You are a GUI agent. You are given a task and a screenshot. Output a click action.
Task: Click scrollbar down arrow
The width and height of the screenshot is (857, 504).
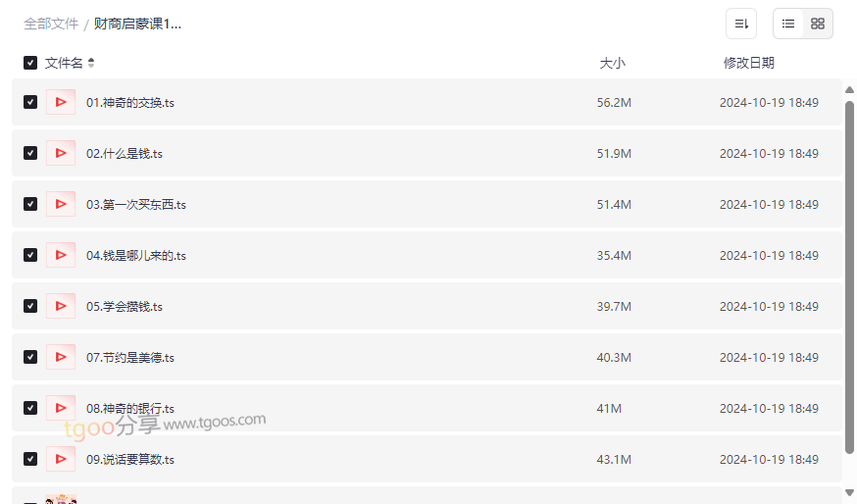click(849, 492)
